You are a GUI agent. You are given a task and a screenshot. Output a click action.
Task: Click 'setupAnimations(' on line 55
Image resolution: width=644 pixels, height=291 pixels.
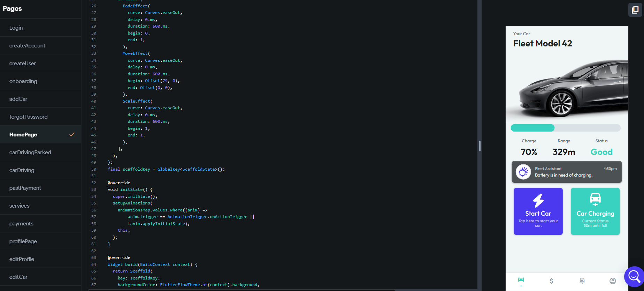pos(133,203)
